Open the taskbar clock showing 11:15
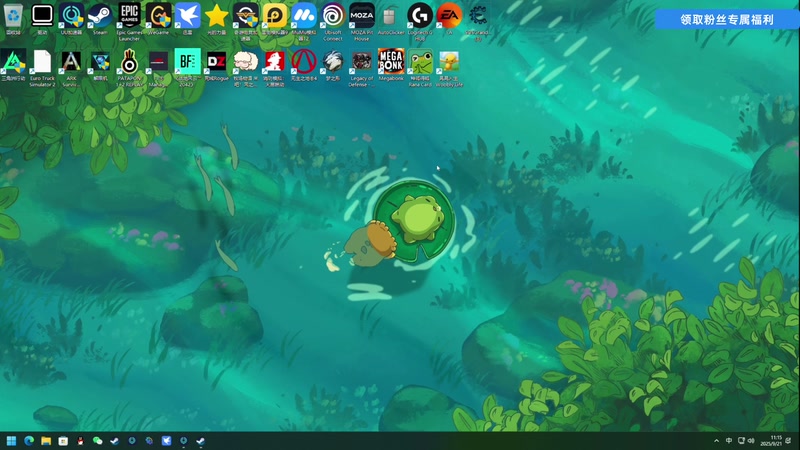 click(771, 441)
